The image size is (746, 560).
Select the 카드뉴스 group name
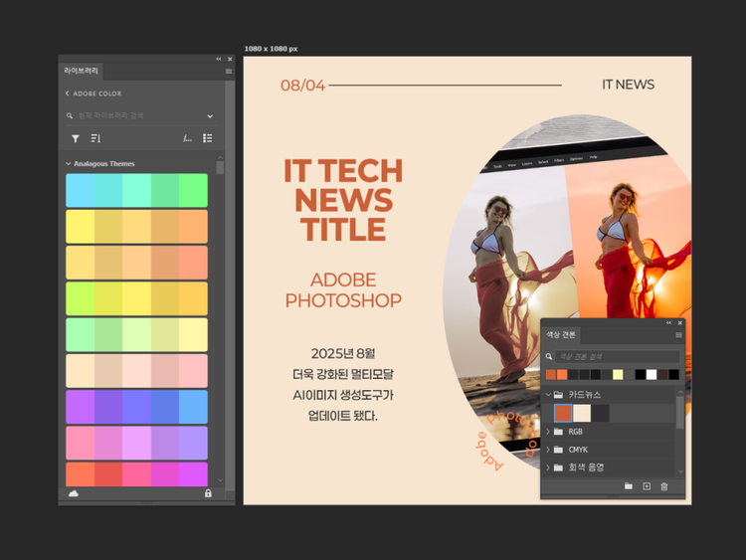[584, 395]
